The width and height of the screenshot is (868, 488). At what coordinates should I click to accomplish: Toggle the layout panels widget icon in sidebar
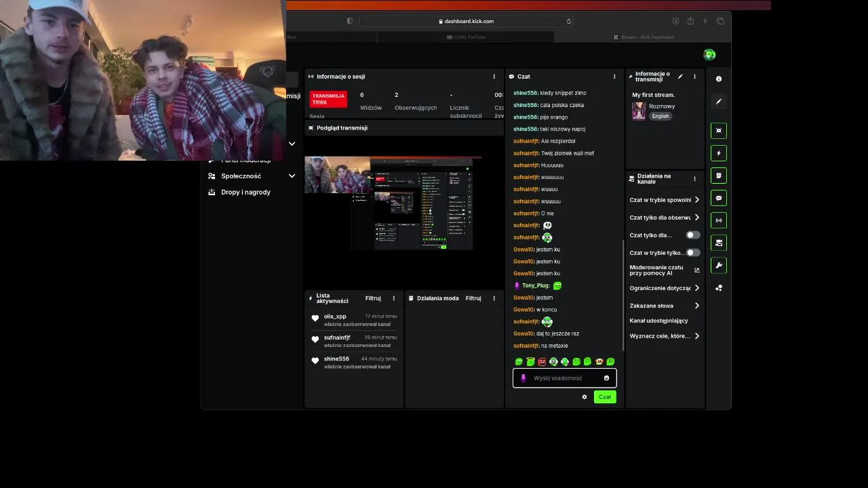(x=719, y=243)
